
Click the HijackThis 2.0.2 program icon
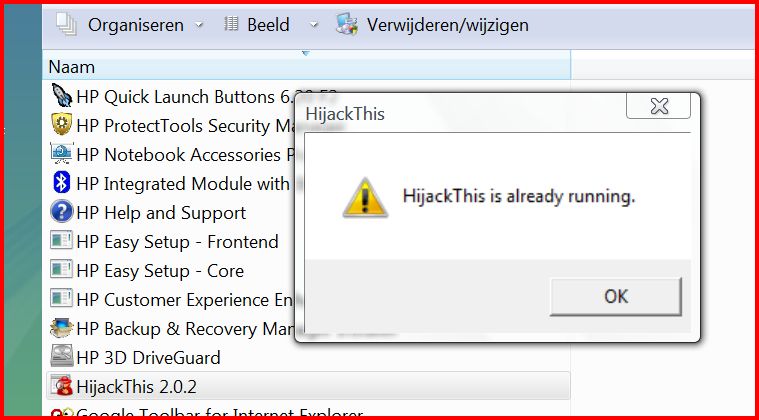pyautogui.click(x=61, y=386)
